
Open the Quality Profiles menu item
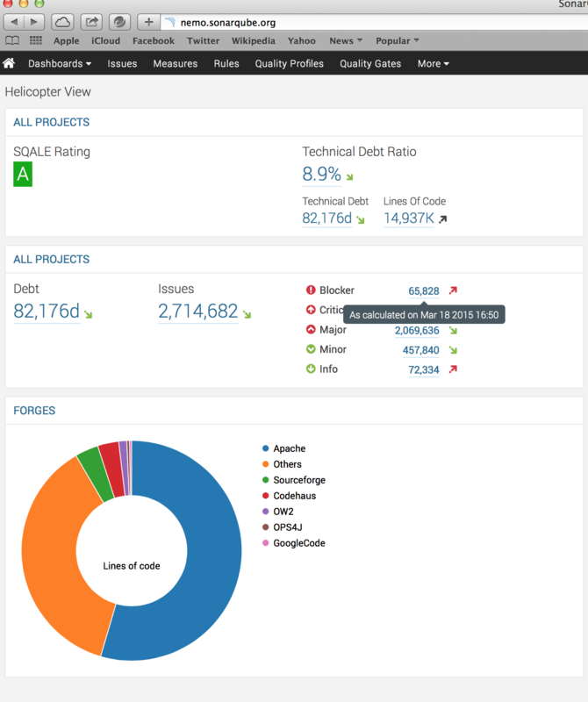click(x=290, y=63)
